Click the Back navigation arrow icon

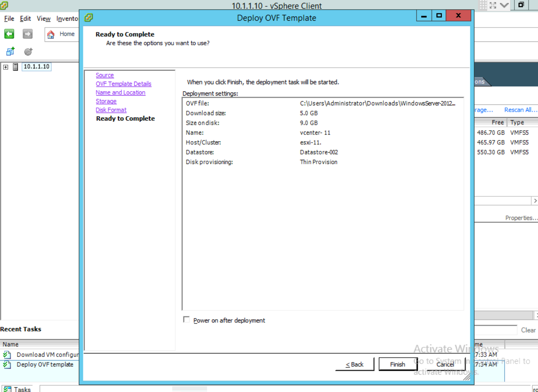(x=9, y=34)
